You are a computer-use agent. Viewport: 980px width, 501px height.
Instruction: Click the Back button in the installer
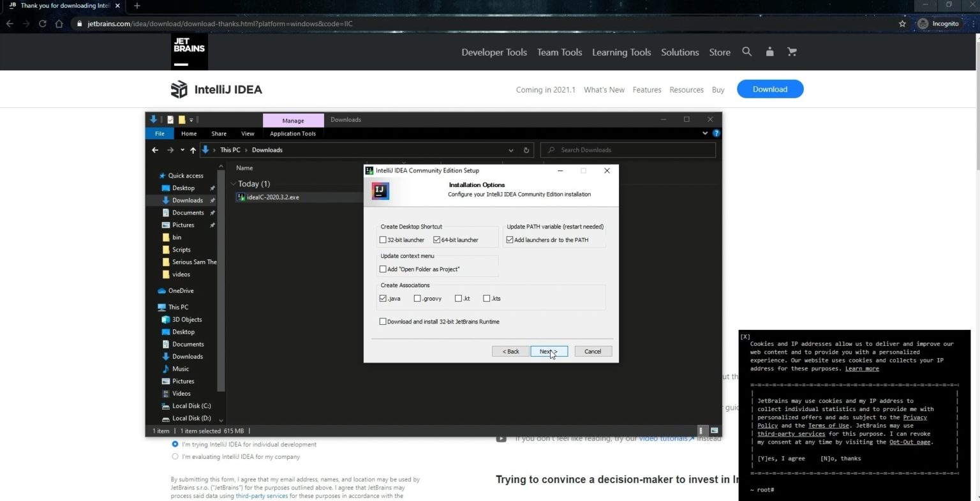510,352
